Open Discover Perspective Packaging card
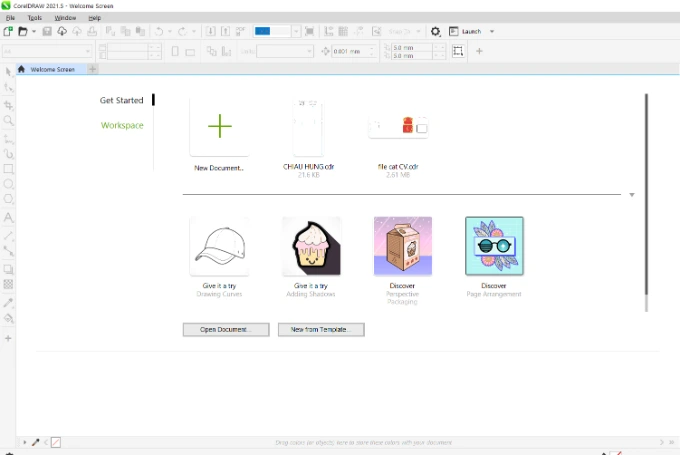Viewport: 680px width, 455px height. (403, 246)
